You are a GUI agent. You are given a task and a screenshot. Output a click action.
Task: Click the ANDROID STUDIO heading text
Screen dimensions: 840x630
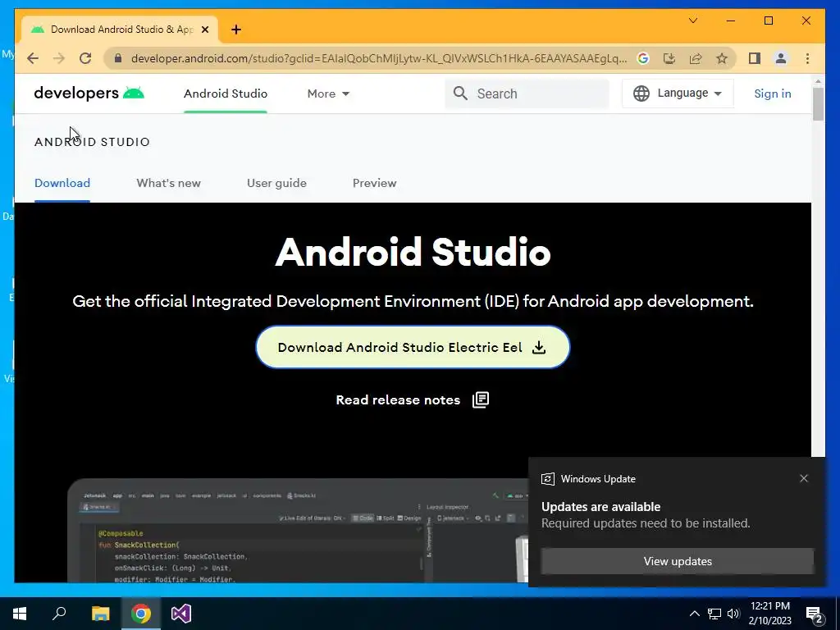pyautogui.click(x=92, y=142)
